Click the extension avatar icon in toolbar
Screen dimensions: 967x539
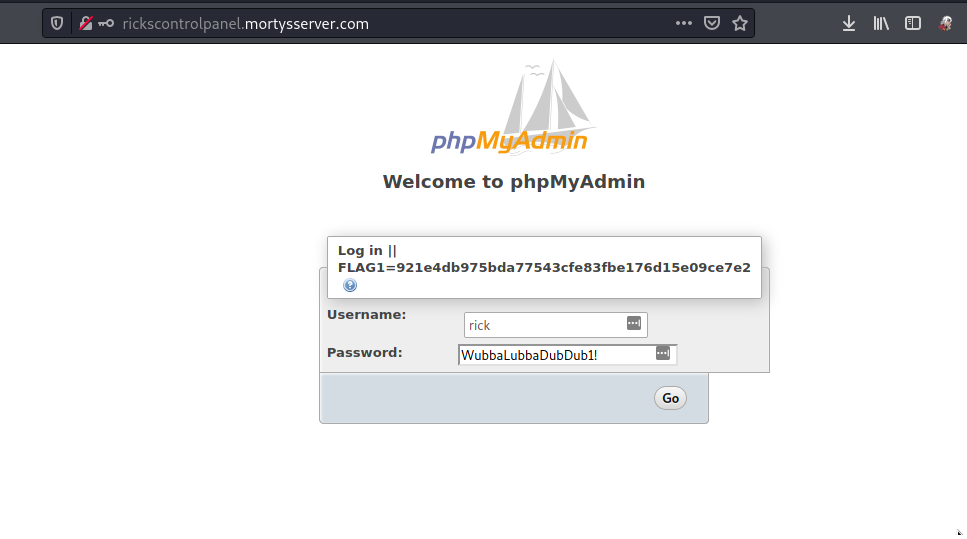[945, 23]
